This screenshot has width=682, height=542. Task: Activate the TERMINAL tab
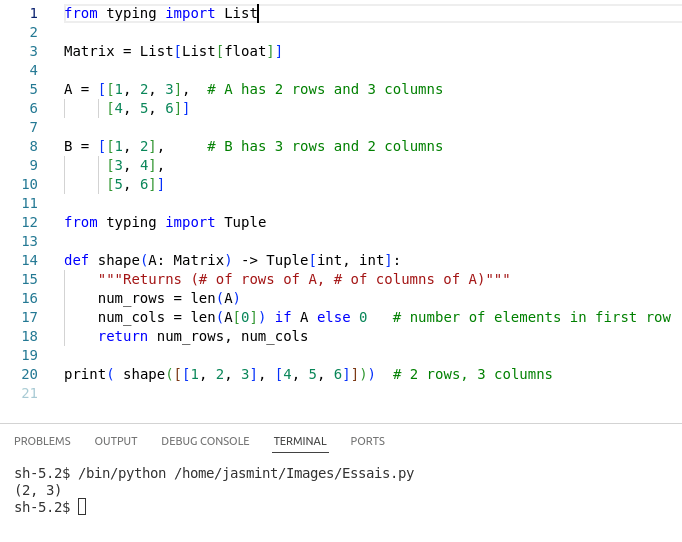pyautogui.click(x=300, y=441)
